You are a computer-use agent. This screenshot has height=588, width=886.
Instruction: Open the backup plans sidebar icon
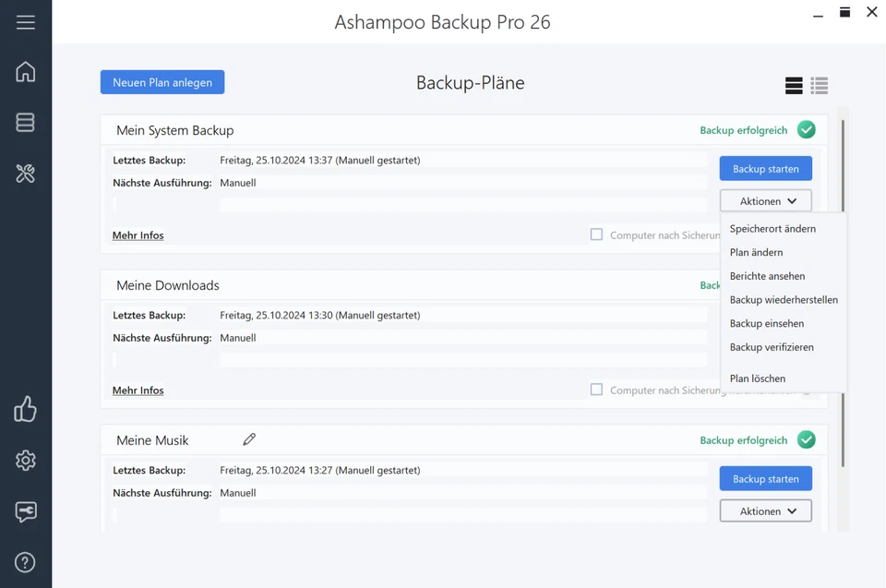(x=25, y=122)
